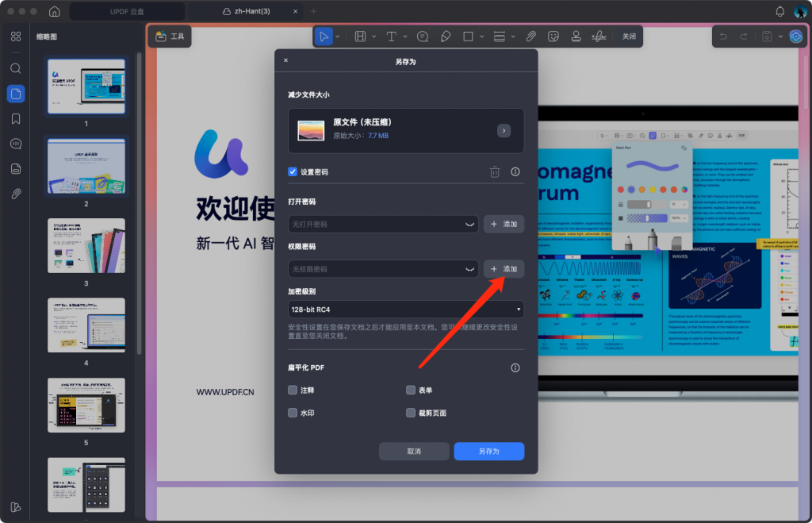Image resolution: width=812 pixels, height=523 pixels.
Task: Select the page thumbnails panel icon
Action: [x=16, y=94]
